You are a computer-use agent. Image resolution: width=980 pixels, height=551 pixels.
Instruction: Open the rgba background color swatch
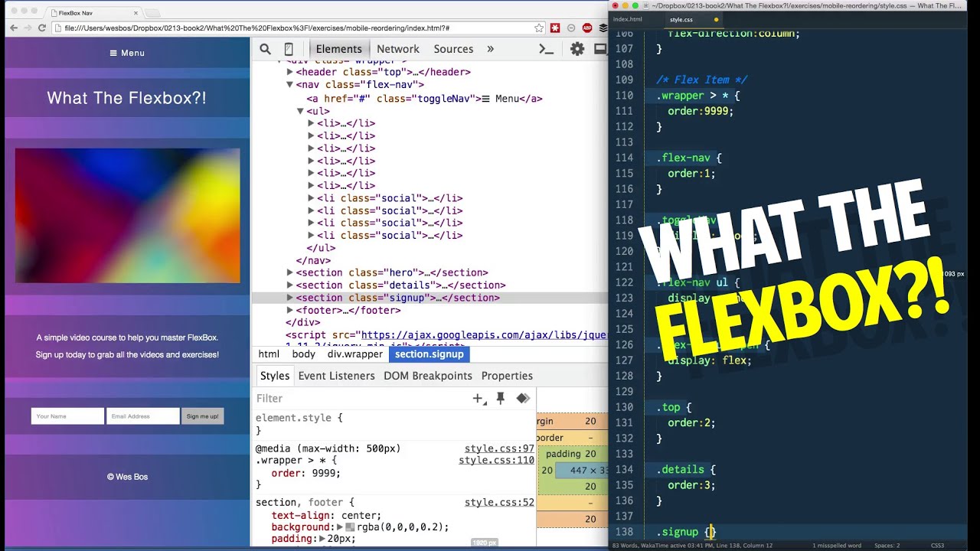[x=350, y=527]
